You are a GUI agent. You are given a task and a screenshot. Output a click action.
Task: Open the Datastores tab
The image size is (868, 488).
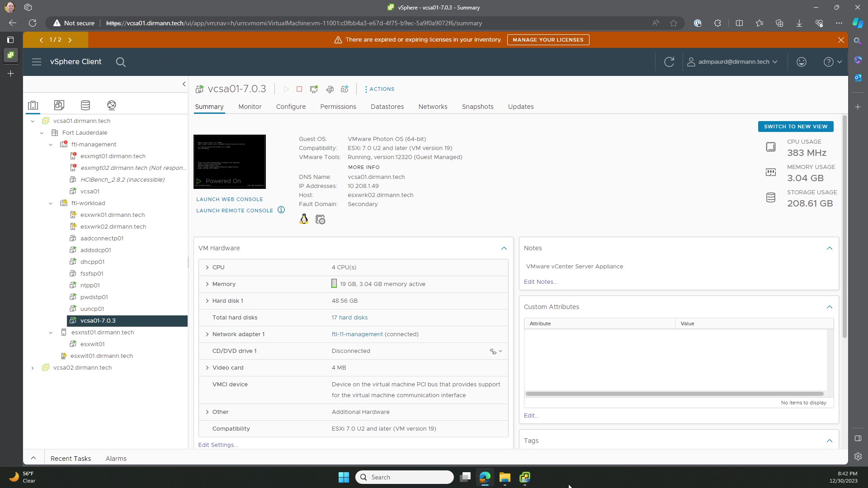click(x=387, y=107)
